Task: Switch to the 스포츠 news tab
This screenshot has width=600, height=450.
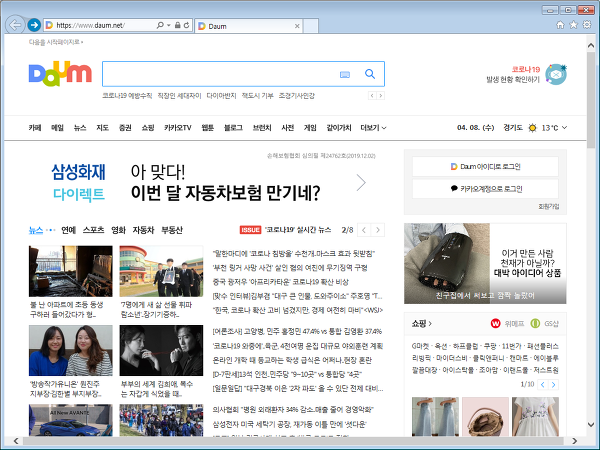Action: point(93,230)
